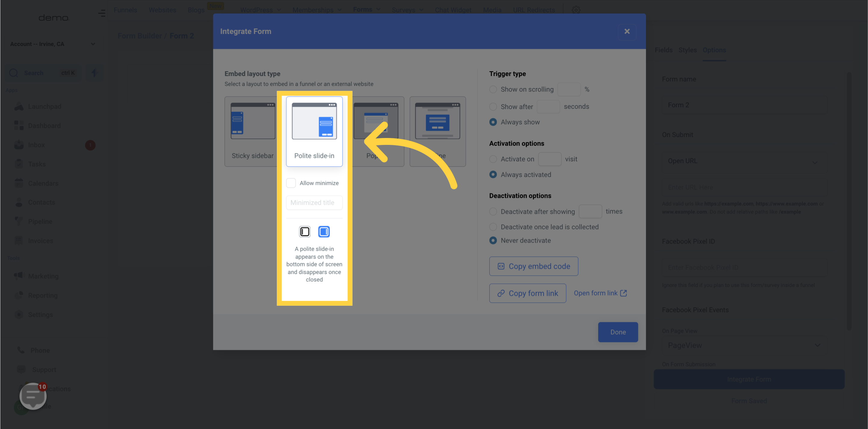Click the Copy embed code button
Screen dimensions: 868x429
[x=534, y=266]
